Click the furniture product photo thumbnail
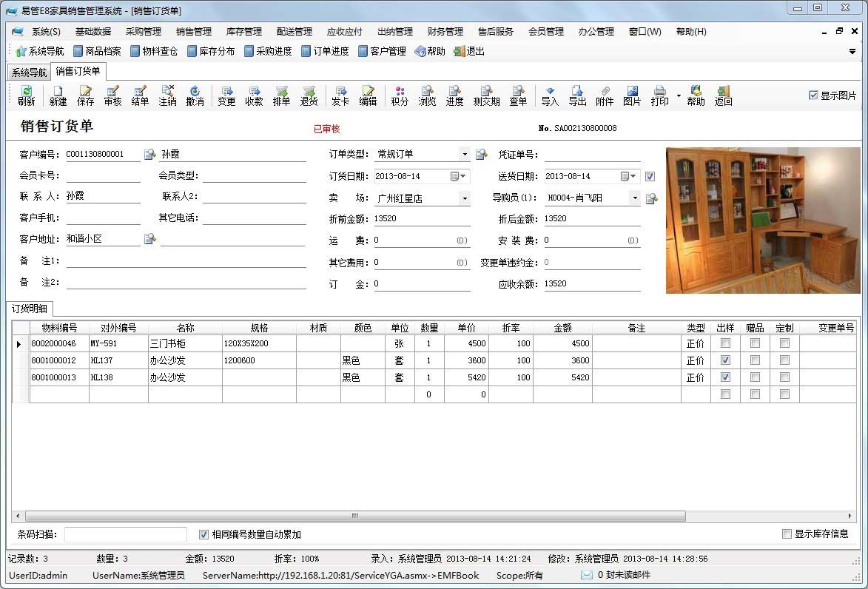Viewport: 868px width, 589px height. tap(764, 221)
